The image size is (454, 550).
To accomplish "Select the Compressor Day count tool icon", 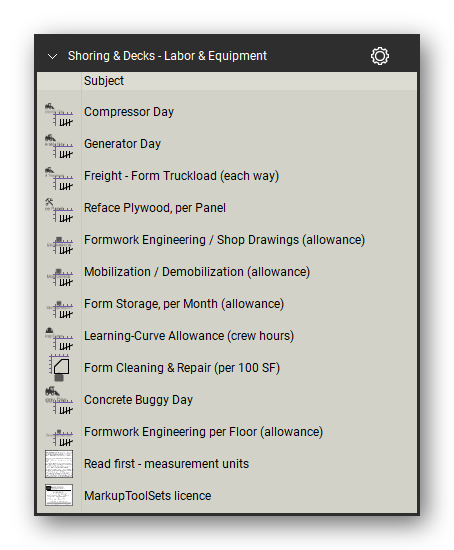I will pyautogui.click(x=59, y=114).
